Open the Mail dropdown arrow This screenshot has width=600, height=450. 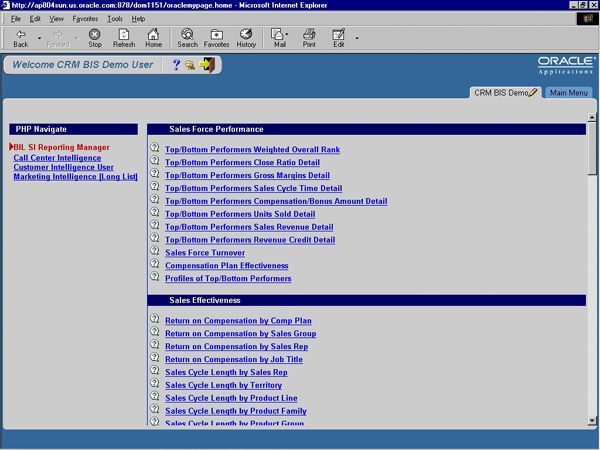tap(287, 34)
